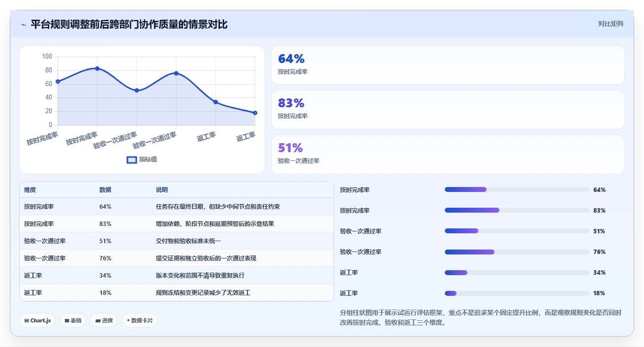
Task: Click the title 平台规则调整前后跨部门协作质量的情景对比
Action: click(x=129, y=24)
